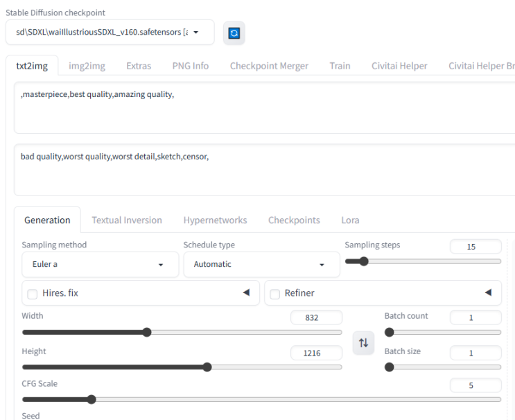Screen dimensions: 515x420
Task: Open the Checkpoint Merger tab
Action: coord(269,66)
